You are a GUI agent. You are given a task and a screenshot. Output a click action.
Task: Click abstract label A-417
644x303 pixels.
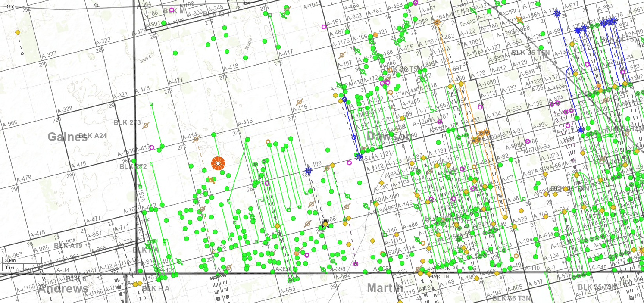pyautogui.click(x=285, y=53)
